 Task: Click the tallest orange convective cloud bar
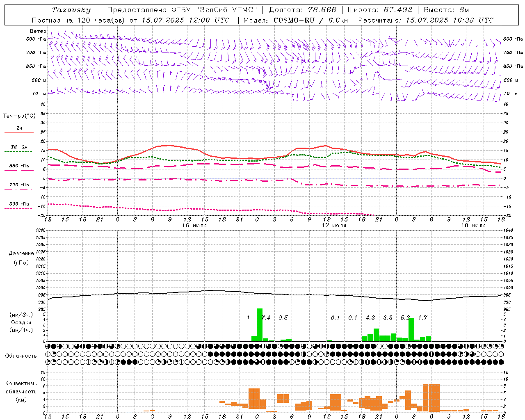(x=431, y=397)
